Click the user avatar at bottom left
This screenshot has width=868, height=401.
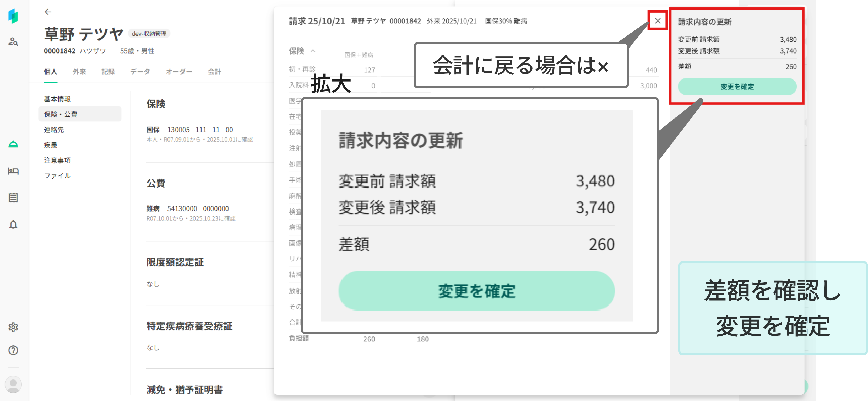click(13, 384)
